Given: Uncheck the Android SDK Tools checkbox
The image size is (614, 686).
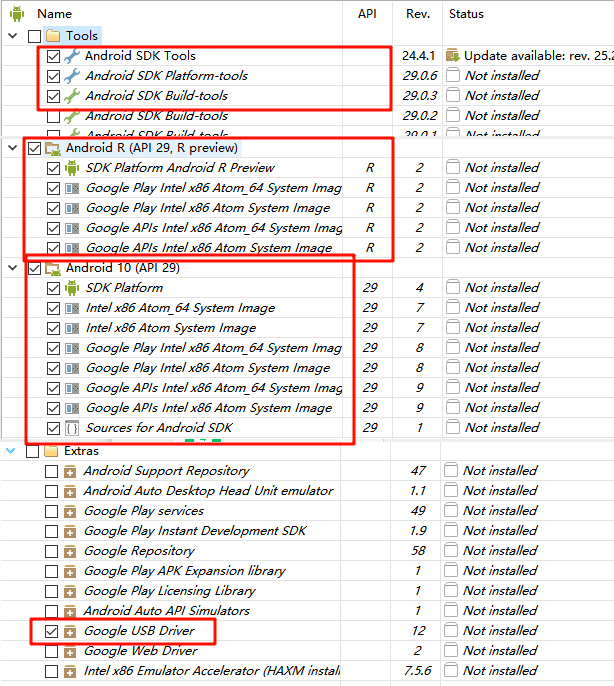Looking at the screenshot, I should coord(53,56).
